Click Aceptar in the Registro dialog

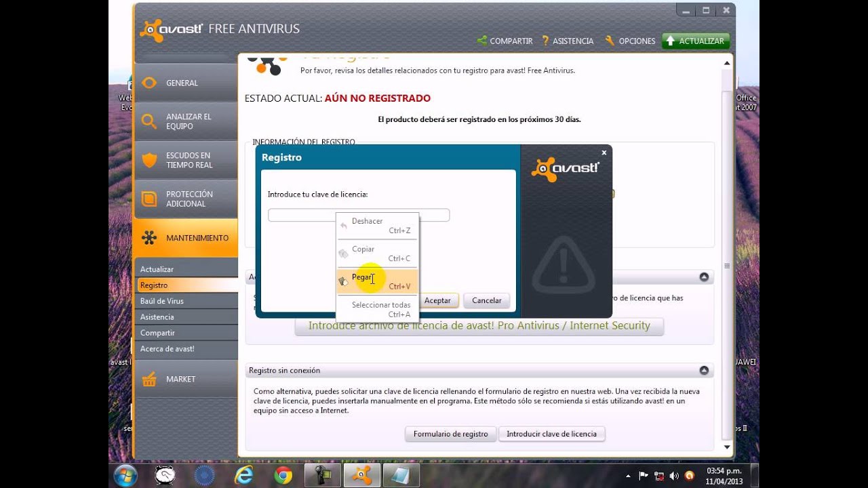pyautogui.click(x=437, y=300)
